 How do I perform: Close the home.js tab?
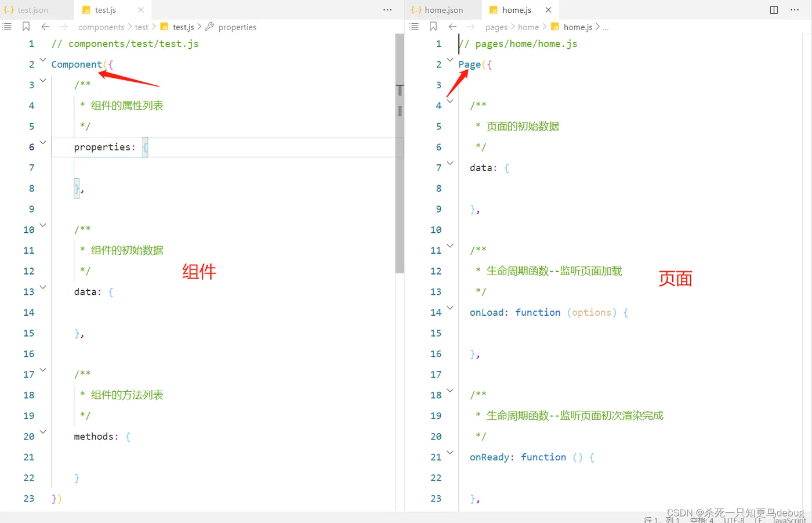click(x=548, y=10)
